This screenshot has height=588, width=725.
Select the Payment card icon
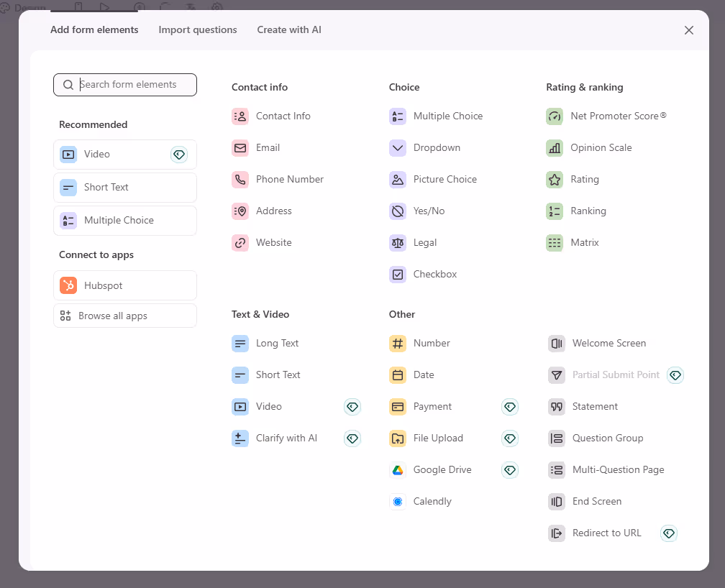click(x=398, y=407)
